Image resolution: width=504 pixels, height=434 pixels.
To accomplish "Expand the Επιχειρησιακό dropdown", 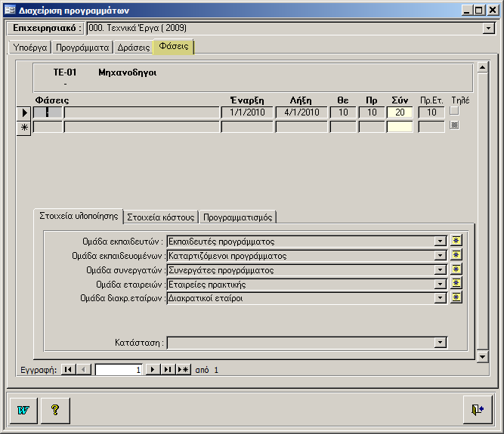I will (488, 29).
